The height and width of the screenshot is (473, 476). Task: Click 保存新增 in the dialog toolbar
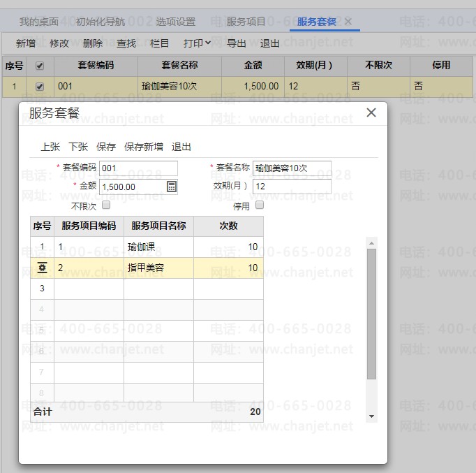tap(144, 147)
